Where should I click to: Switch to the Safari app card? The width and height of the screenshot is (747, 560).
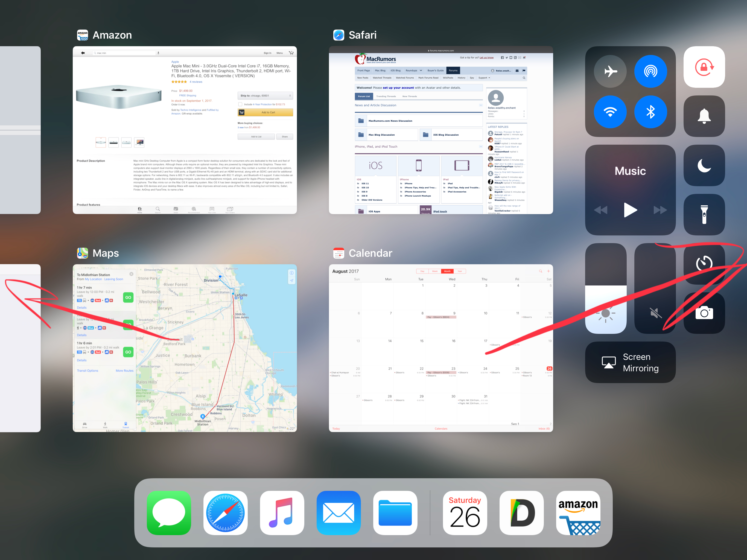441,130
